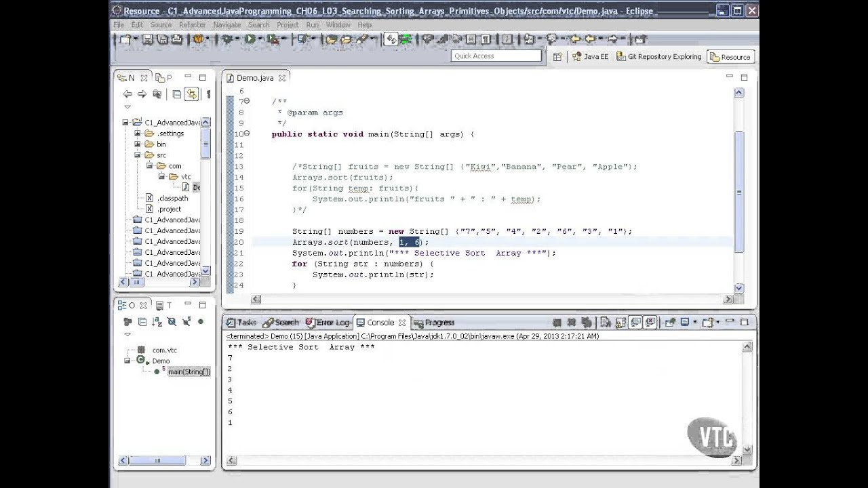Fold the main method at line 10

point(247,134)
